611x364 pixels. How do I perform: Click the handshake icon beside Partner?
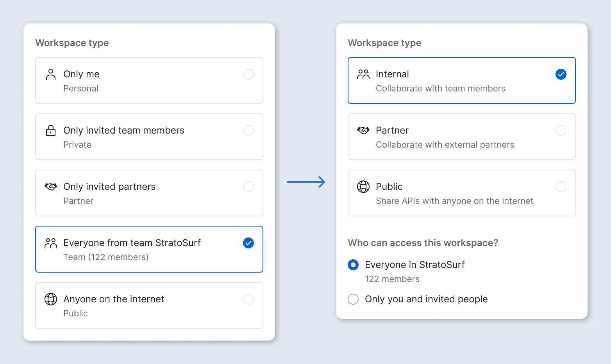[363, 130]
